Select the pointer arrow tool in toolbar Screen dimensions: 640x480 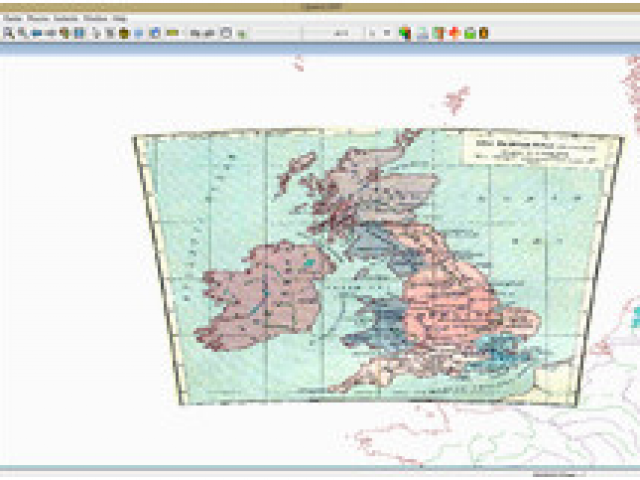click(x=96, y=33)
